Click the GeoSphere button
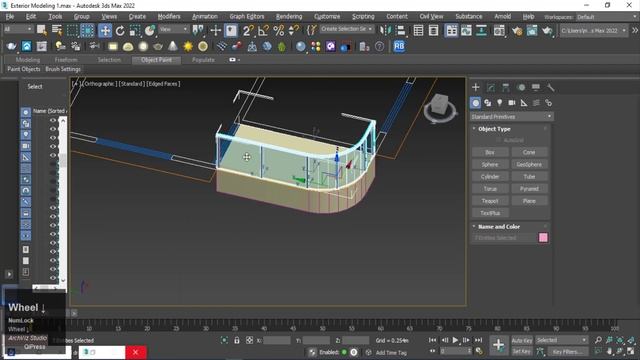Image resolution: width=640 pixels, height=360 pixels. click(529, 164)
